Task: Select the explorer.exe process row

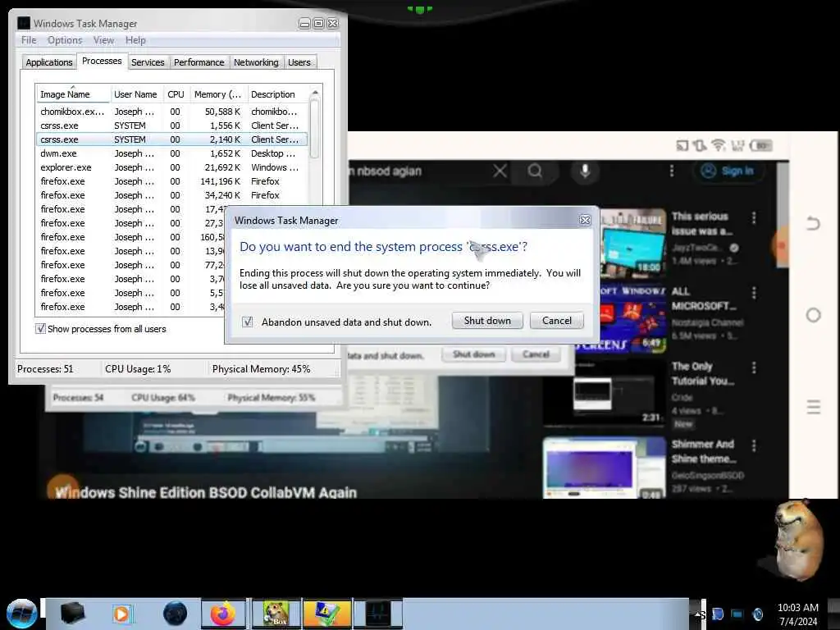Action: pos(171,167)
